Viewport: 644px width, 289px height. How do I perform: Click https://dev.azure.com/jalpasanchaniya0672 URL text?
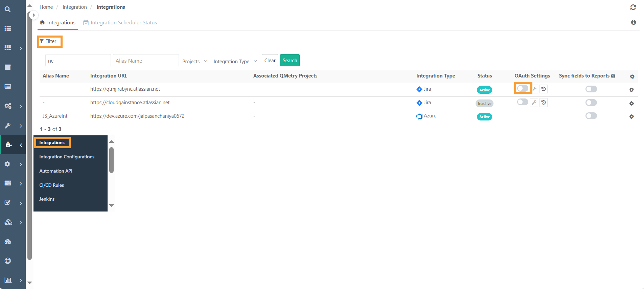click(137, 116)
